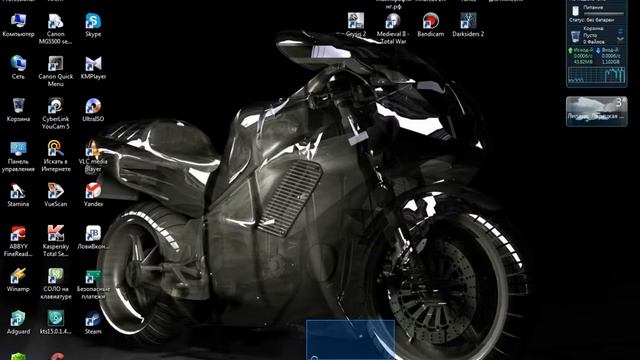Click the Питание battery icon in gadget
Image resolution: width=640 pixels, height=360 pixels.
tap(576, 10)
